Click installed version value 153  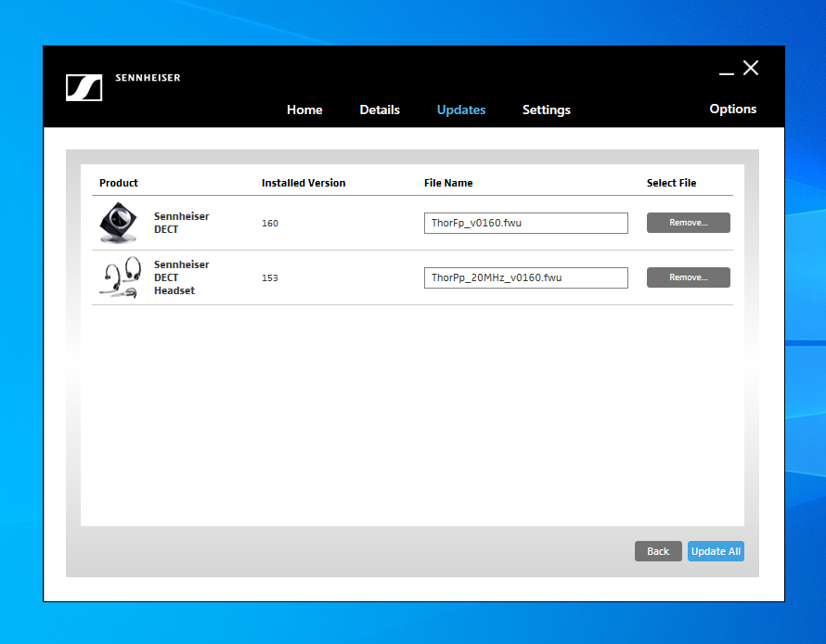[x=270, y=278]
